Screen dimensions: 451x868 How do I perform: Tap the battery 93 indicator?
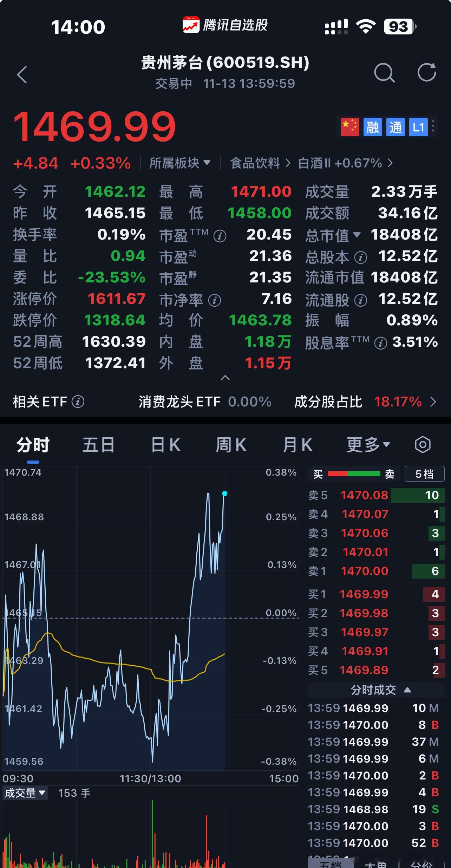(x=400, y=26)
